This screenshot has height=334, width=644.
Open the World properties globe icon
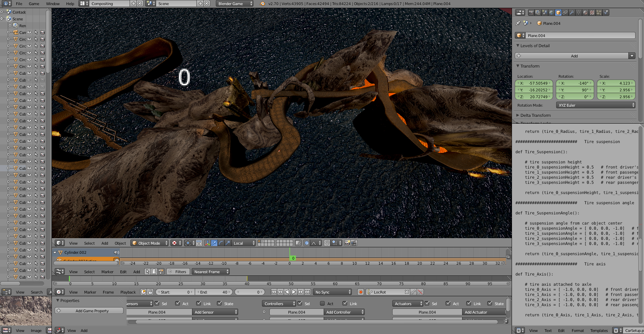click(x=551, y=13)
